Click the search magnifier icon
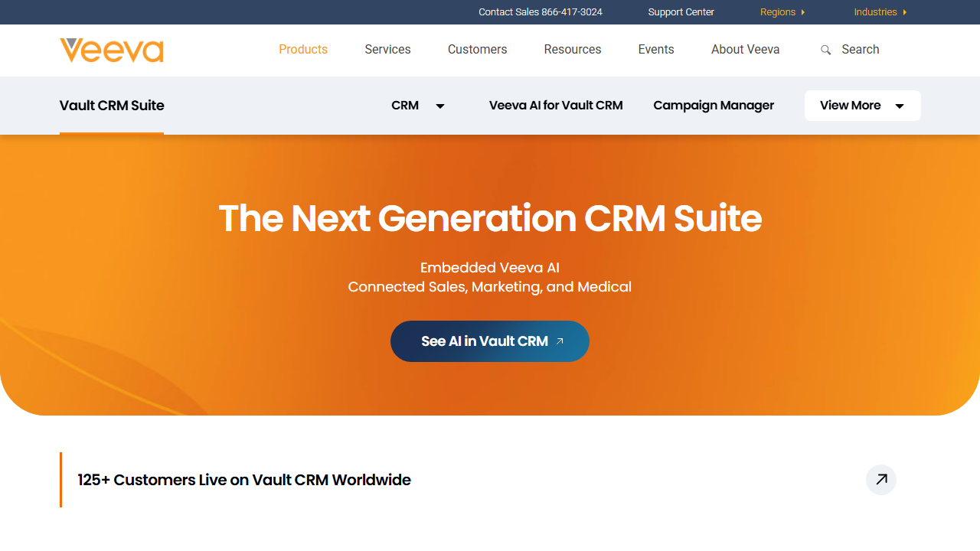 825,50
